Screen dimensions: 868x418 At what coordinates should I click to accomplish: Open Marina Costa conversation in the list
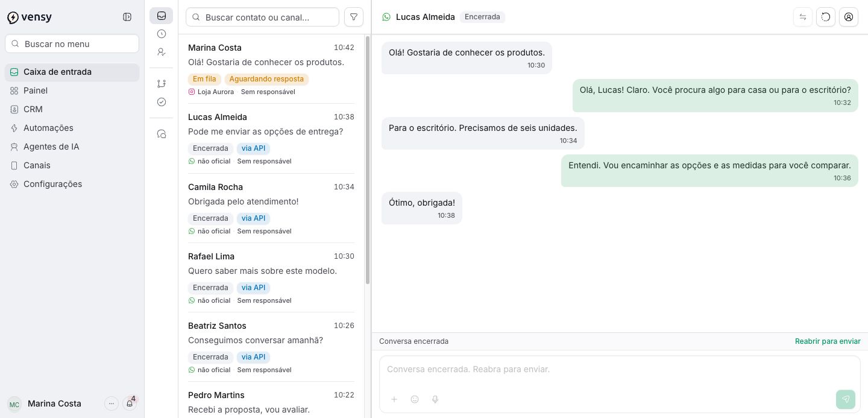tap(271, 69)
